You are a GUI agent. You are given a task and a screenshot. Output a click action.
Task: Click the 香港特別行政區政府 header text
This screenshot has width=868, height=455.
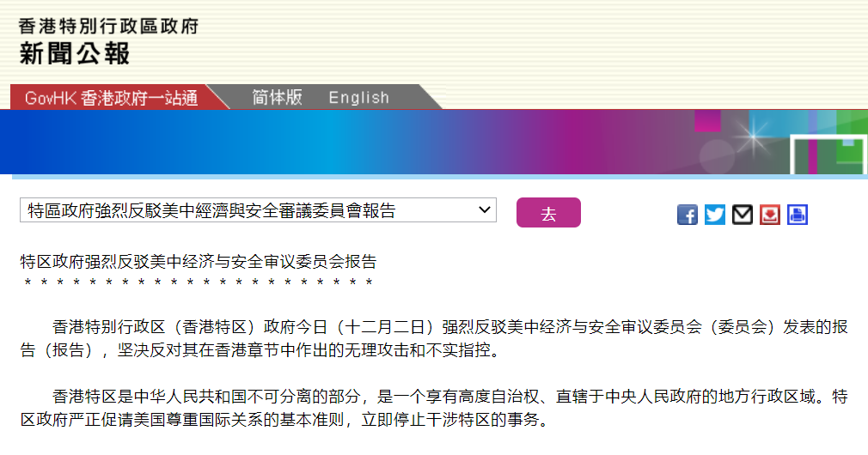(x=108, y=26)
